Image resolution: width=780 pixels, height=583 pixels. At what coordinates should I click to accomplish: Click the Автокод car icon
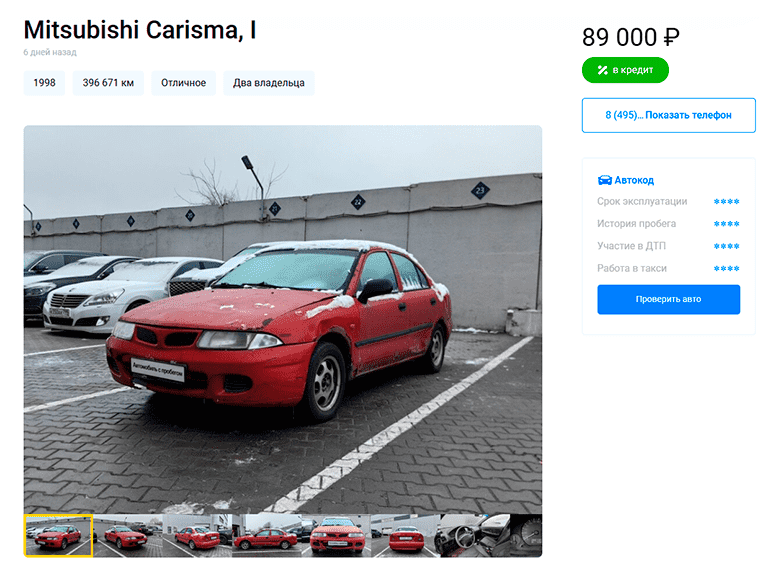pyautogui.click(x=604, y=180)
